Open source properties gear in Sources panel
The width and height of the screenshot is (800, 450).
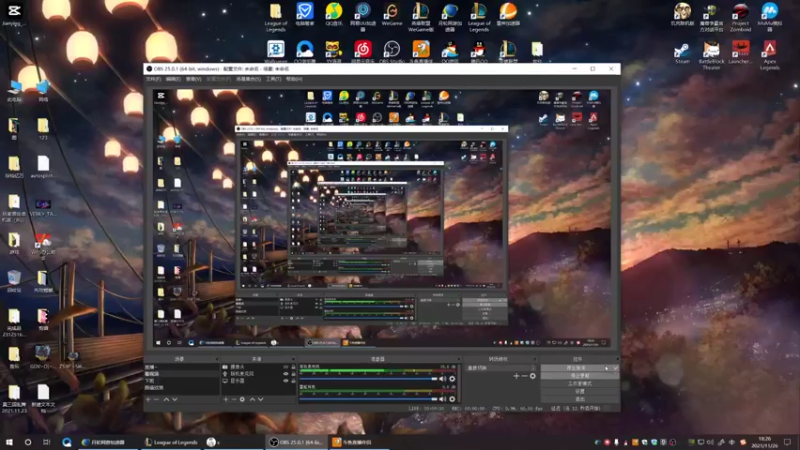click(x=242, y=399)
